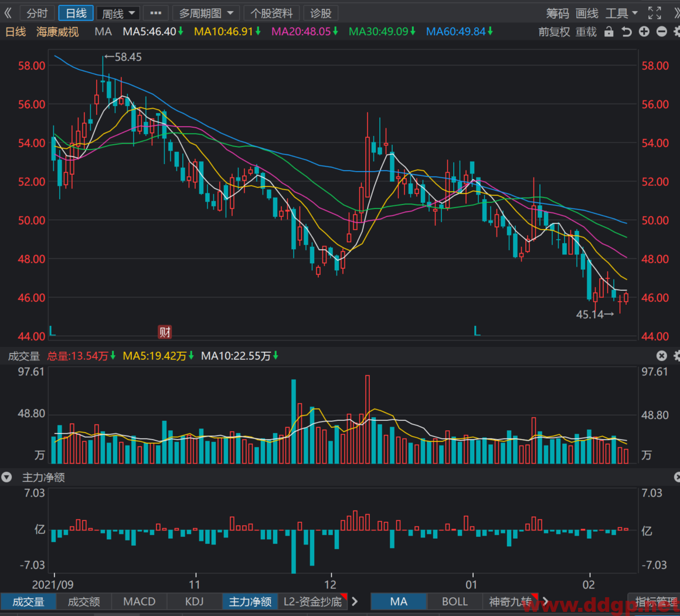Open the 工具 tools dropdown

621,13
